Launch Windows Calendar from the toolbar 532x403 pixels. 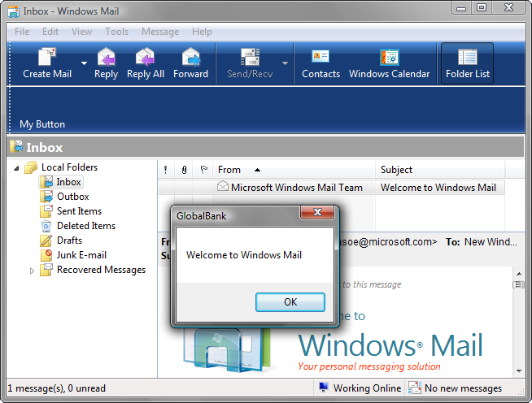389,63
